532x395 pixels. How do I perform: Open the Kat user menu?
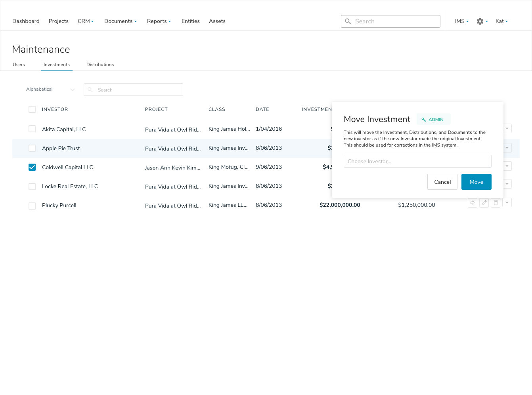click(x=501, y=21)
